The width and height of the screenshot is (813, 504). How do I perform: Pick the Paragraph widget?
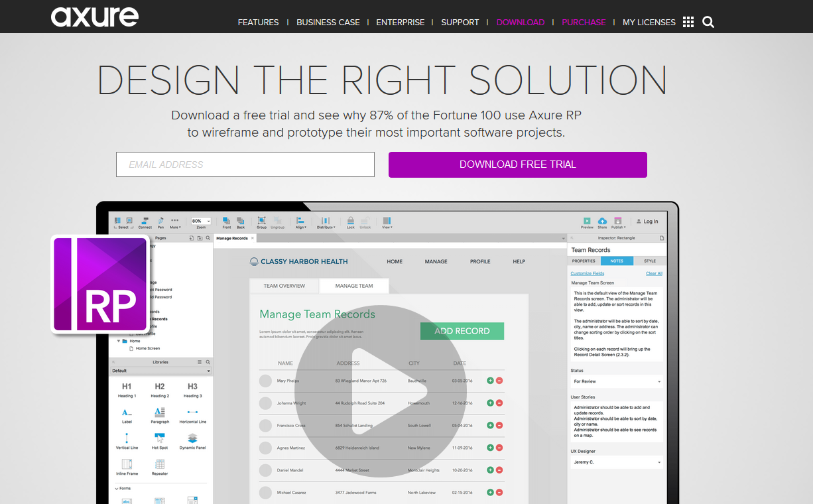tap(160, 416)
